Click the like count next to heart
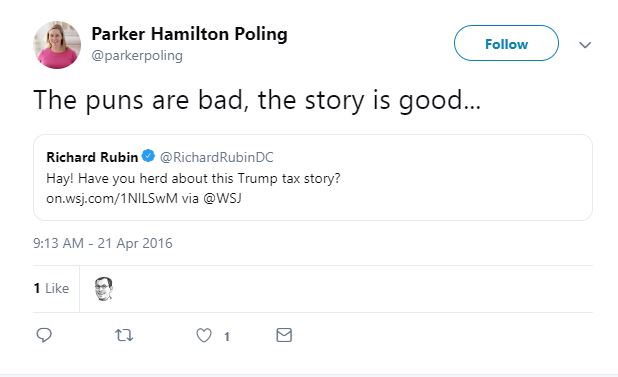Image resolution: width=618 pixels, height=377 pixels. coord(227,336)
